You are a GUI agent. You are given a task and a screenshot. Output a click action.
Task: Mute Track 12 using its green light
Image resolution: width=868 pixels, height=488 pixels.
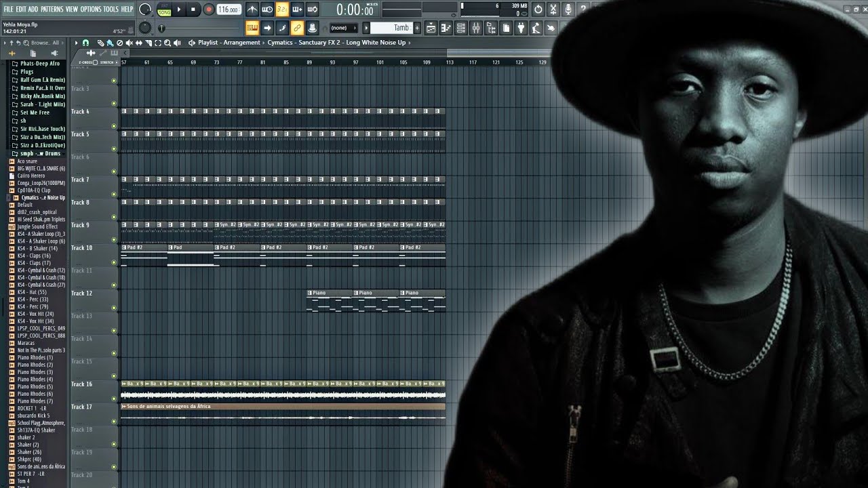point(113,308)
